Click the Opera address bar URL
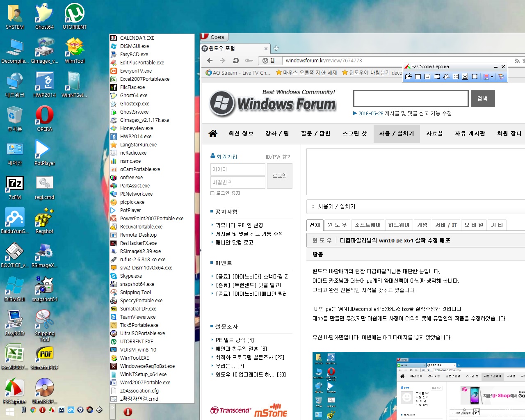The height and width of the screenshot is (420, 525). [x=324, y=60]
